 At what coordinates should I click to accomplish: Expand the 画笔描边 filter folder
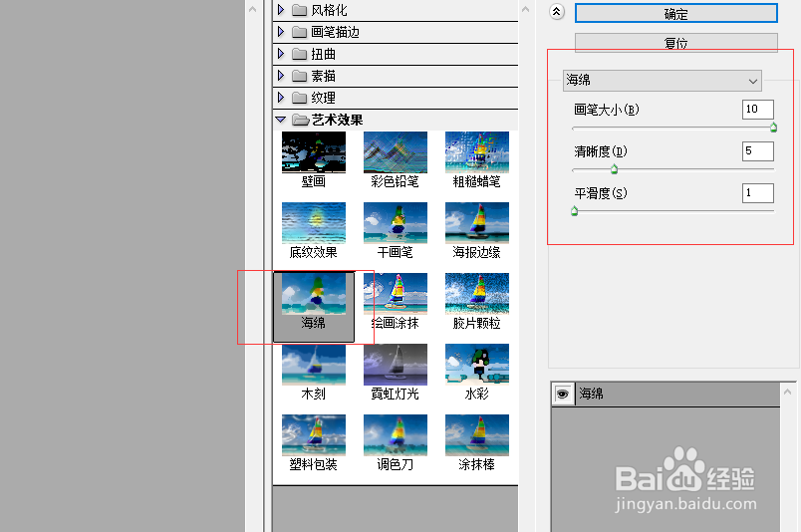[281, 32]
